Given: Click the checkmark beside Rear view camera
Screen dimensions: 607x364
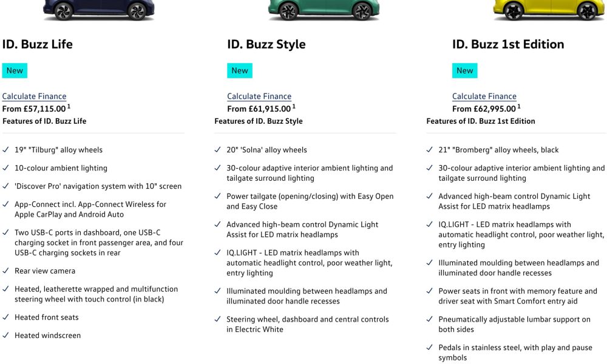Looking at the screenshot, I should (5, 271).
